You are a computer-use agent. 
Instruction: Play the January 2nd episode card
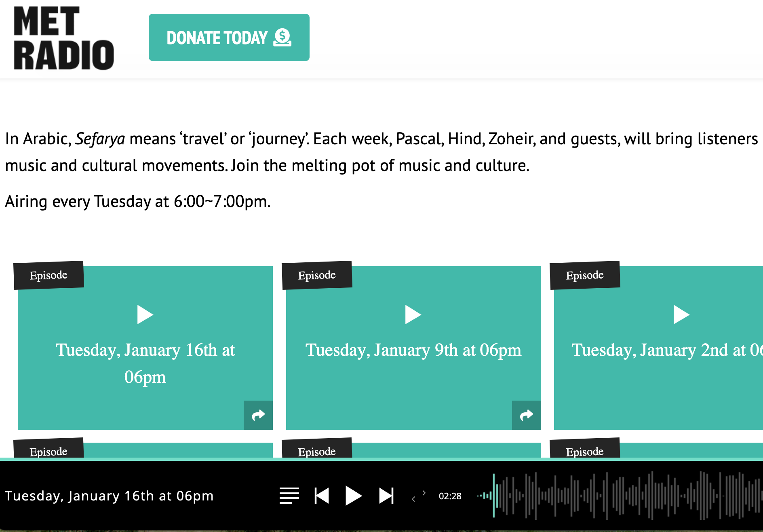pos(681,315)
